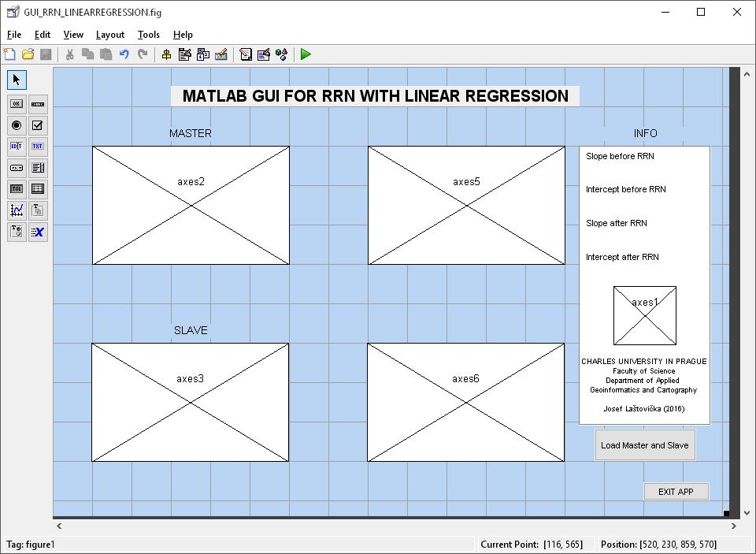Pick the Button Group component tool
The width and height of the screenshot is (756, 554).
pyautogui.click(x=17, y=232)
